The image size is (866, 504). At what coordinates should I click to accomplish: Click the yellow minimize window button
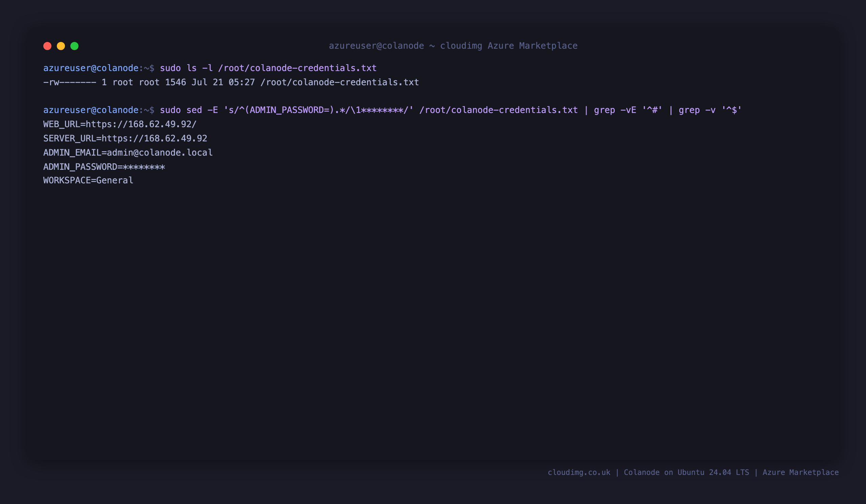point(61,46)
